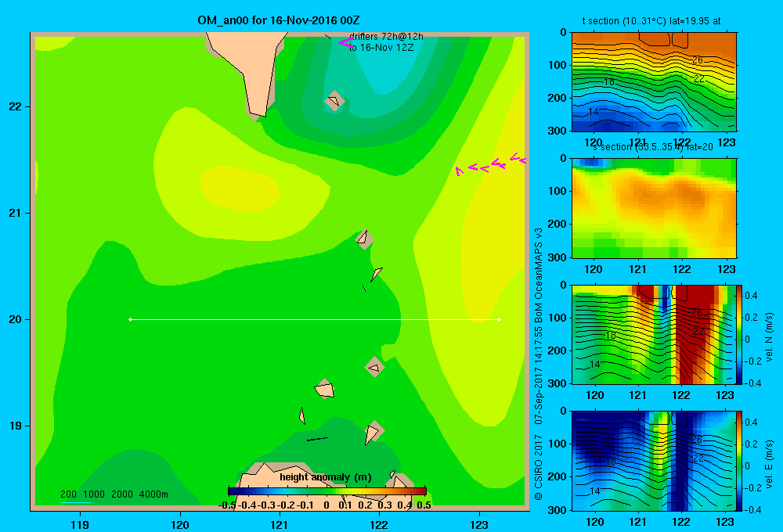Open the temperature section panel
Viewport: 783px width, 532px height.
click(654, 82)
